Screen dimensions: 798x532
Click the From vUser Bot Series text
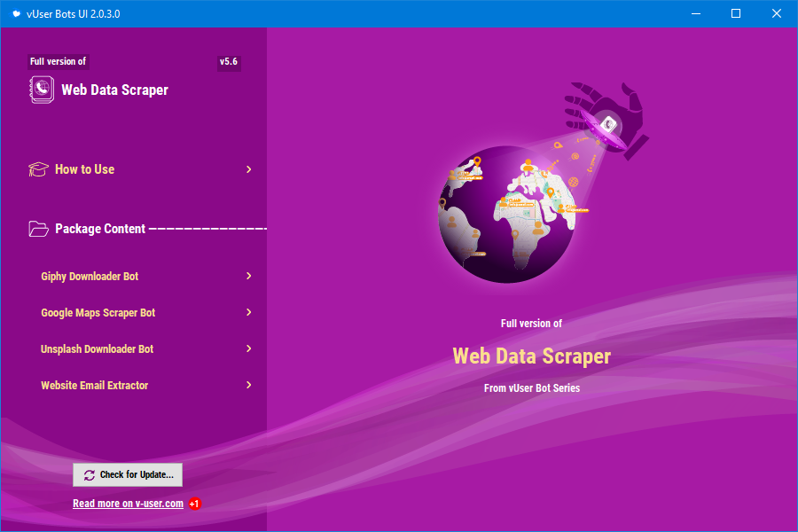pos(532,388)
